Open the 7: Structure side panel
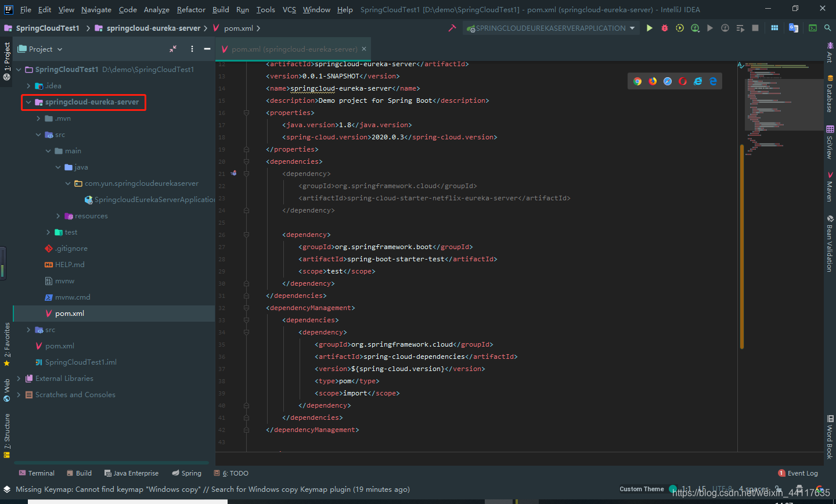Screen dimensions: 836x504 pos(7,435)
